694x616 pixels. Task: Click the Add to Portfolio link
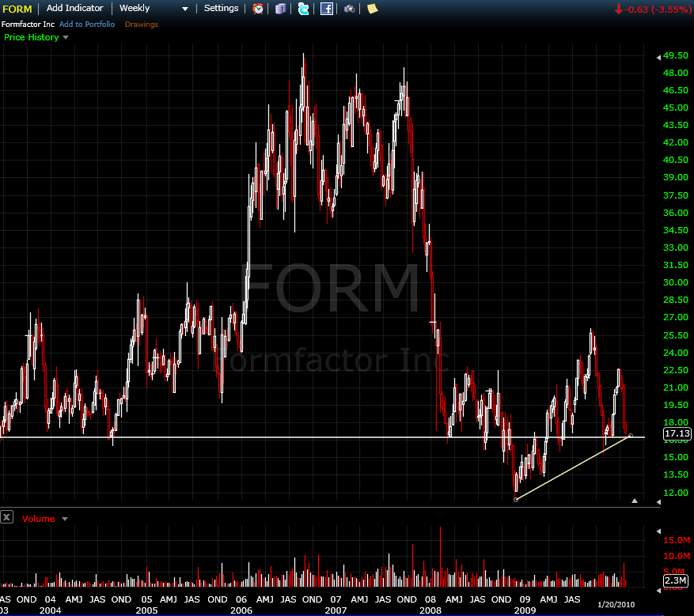pos(87,25)
